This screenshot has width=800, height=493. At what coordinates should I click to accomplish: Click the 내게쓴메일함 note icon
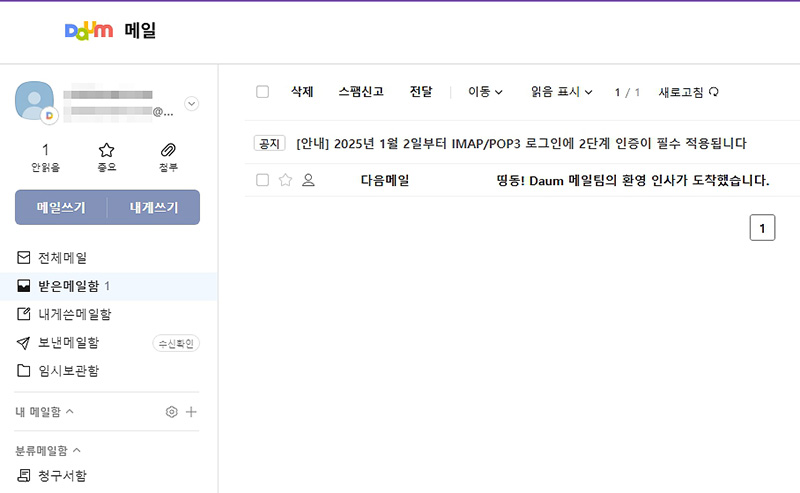coord(23,314)
